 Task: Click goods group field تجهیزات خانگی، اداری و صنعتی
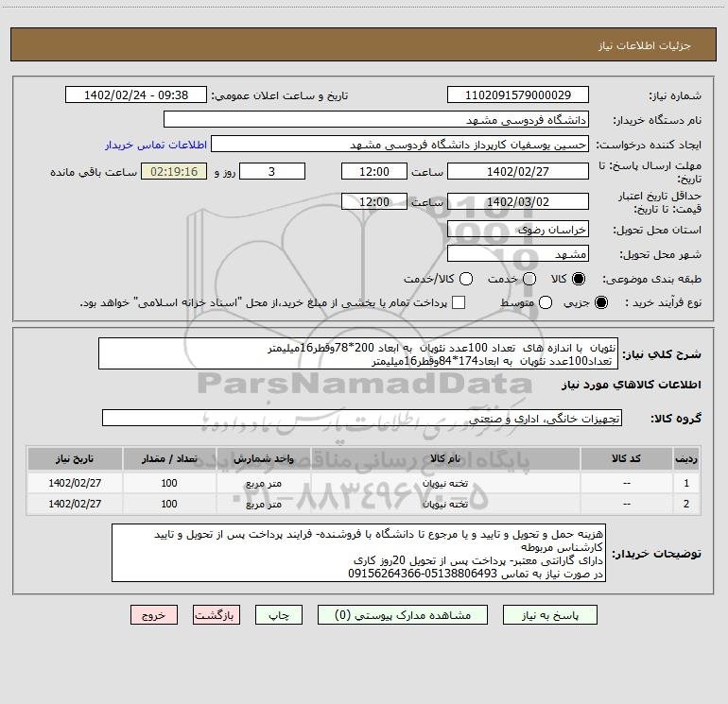pyautogui.click(x=362, y=418)
